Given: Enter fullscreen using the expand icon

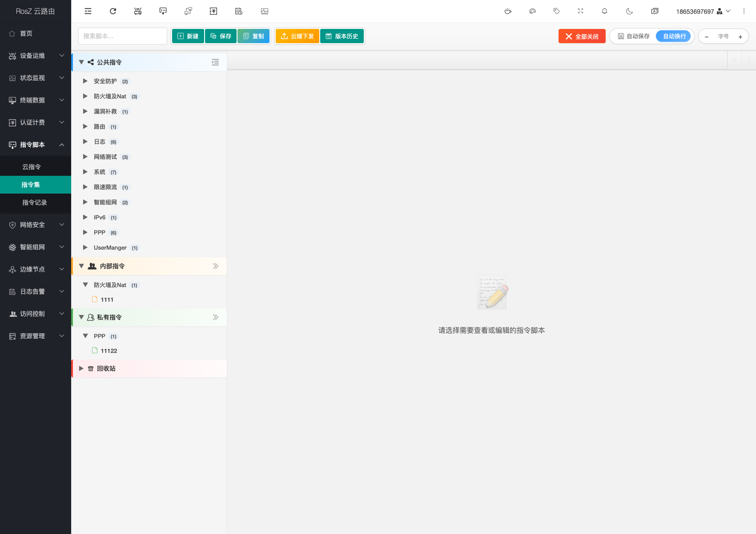Looking at the screenshot, I should [x=580, y=11].
